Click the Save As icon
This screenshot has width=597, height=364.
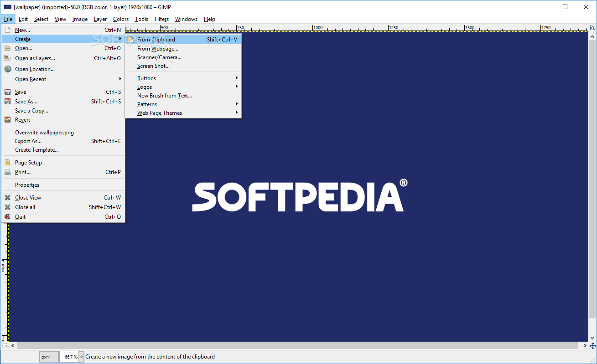7,101
